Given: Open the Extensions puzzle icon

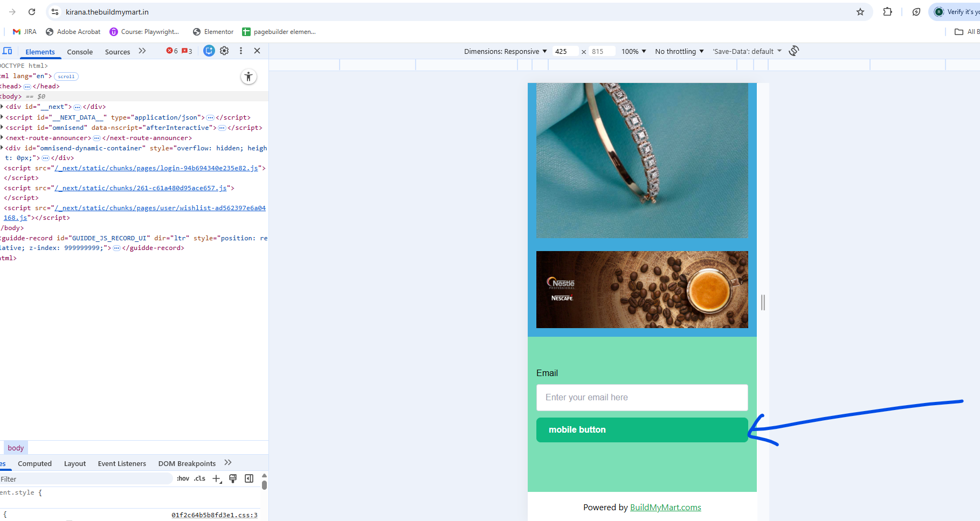Looking at the screenshot, I should pos(887,12).
